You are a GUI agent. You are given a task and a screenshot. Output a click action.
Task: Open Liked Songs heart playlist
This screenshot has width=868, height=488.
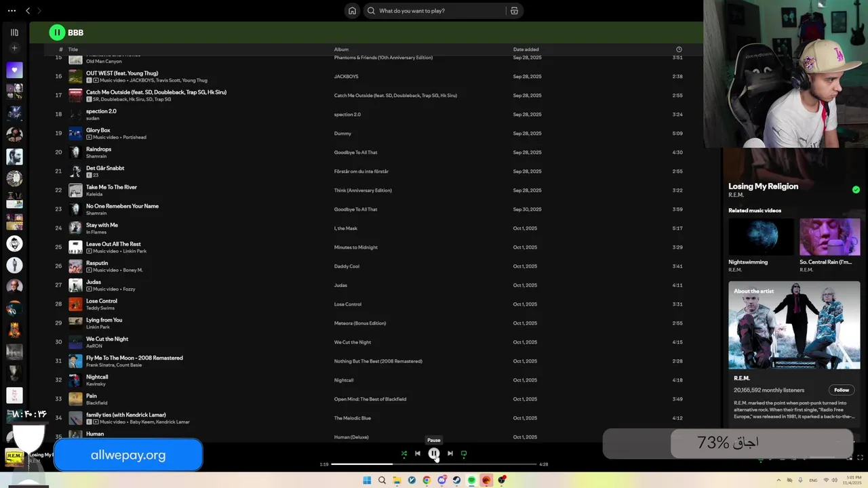click(x=14, y=70)
